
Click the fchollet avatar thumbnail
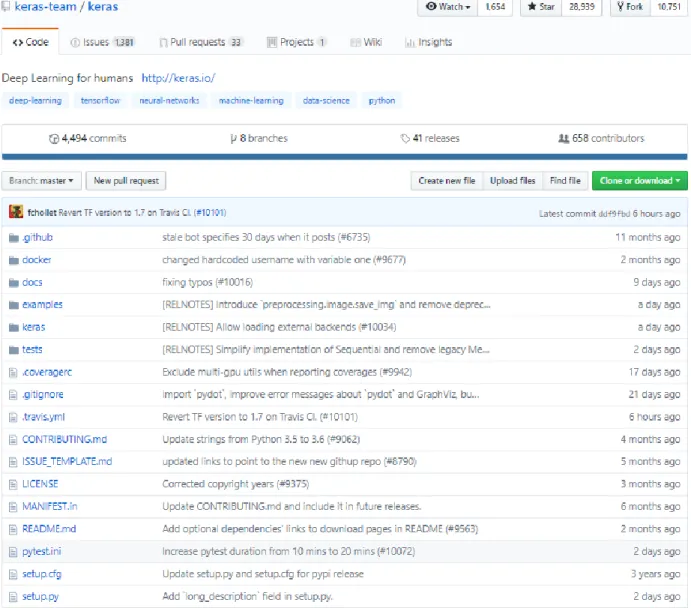pyautogui.click(x=16, y=212)
